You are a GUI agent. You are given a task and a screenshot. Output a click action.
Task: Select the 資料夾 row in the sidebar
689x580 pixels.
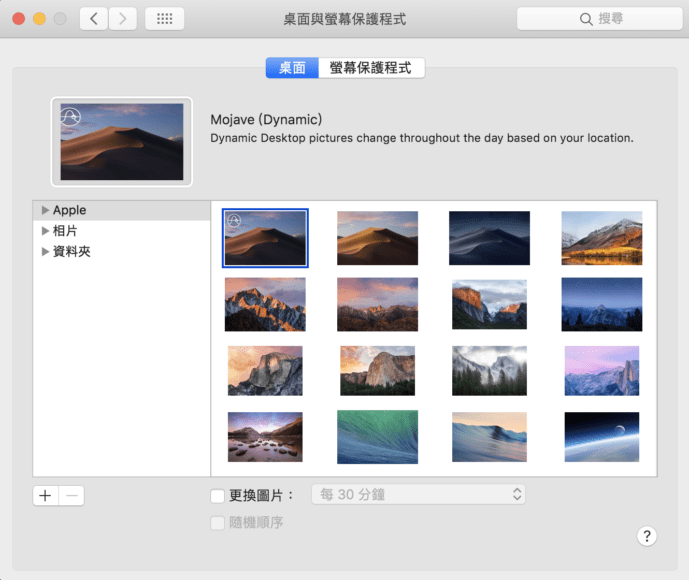pyautogui.click(x=122, y=251)
